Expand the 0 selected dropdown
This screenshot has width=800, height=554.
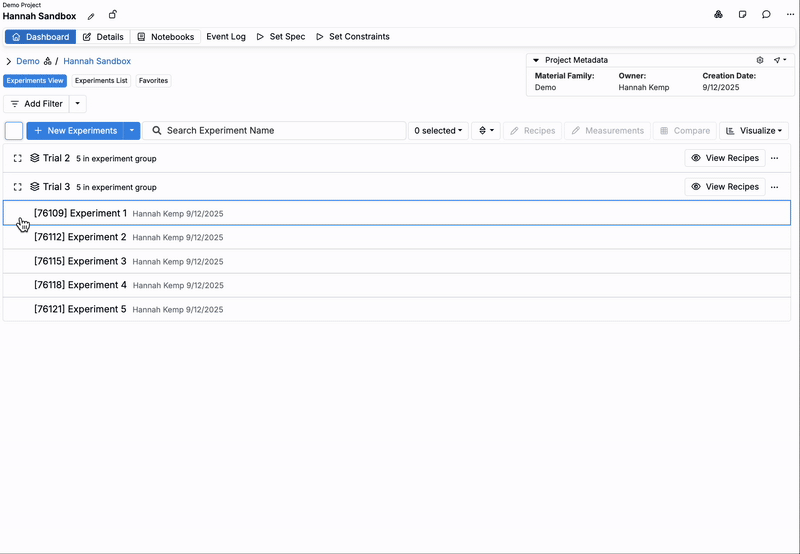tap(439, 131)
